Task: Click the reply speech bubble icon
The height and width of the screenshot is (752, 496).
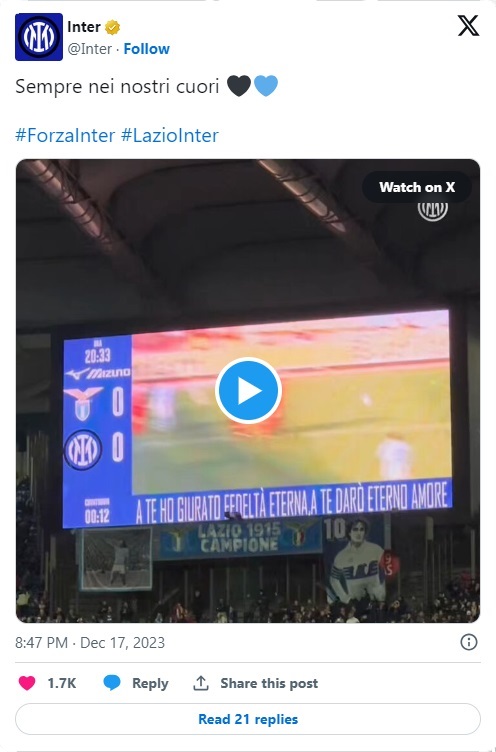Action: point(112,682)
